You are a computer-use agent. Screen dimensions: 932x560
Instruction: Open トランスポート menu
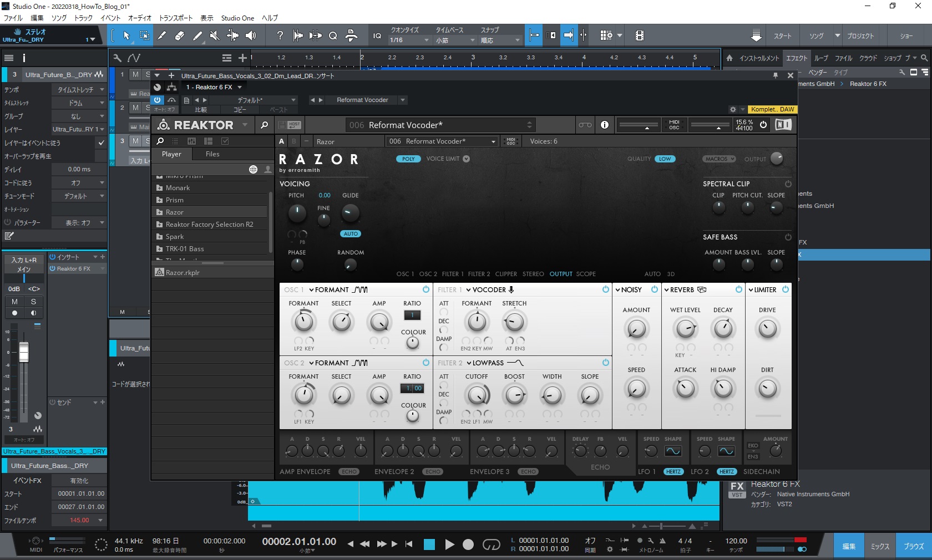(176, 18)
